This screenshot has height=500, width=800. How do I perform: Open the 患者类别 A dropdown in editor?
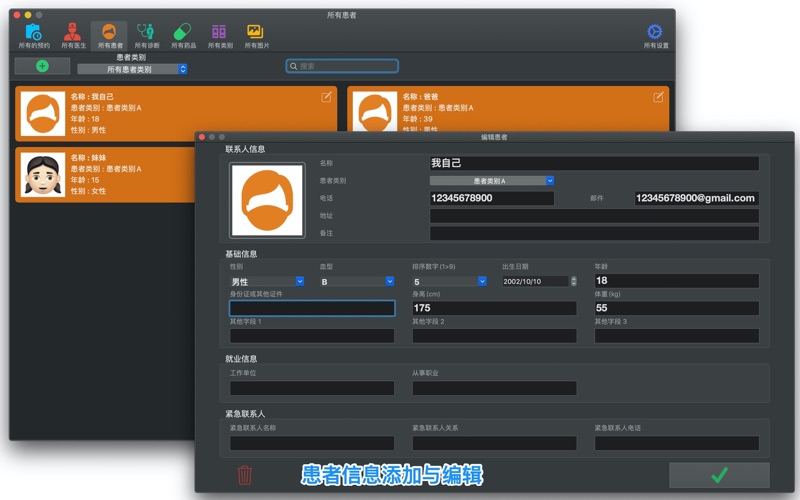[x=491, y=181]
